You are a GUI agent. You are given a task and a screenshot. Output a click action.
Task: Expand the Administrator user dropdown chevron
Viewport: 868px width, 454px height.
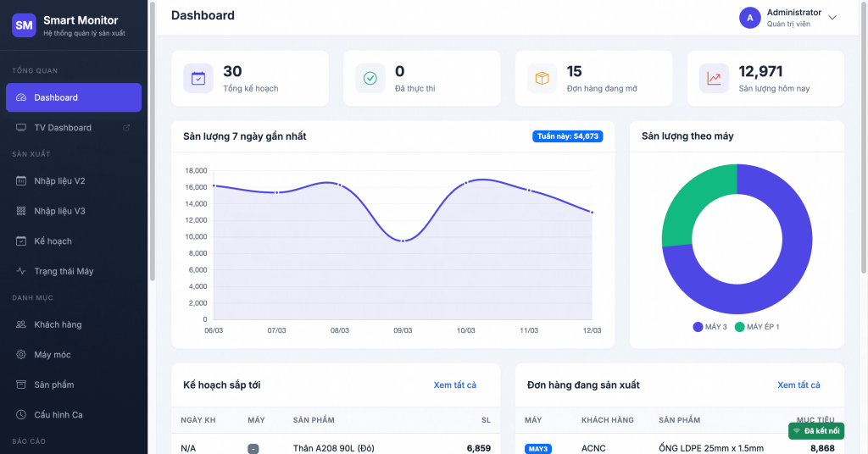tap(832, 18)
